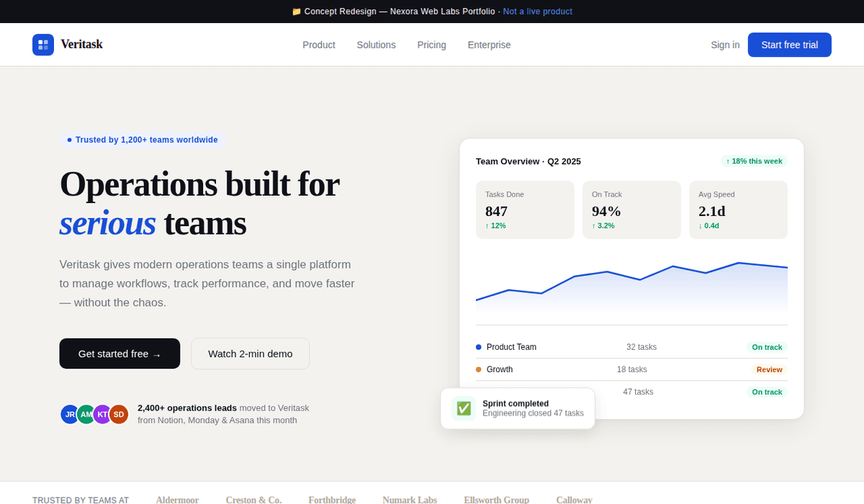
Task: Click the SD avatar circle
Action: (119, 414)
